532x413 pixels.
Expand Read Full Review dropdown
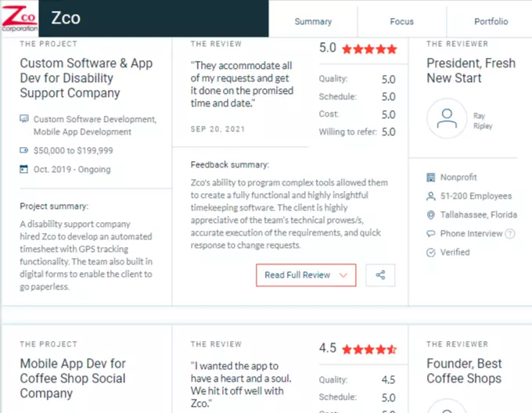click(x=306, y=275)
